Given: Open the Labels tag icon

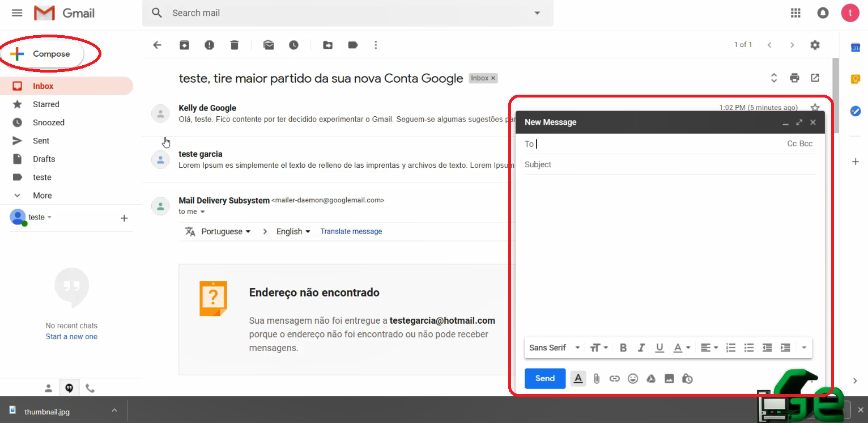Looking at the screenshot, I should click(x=353, y=45).
